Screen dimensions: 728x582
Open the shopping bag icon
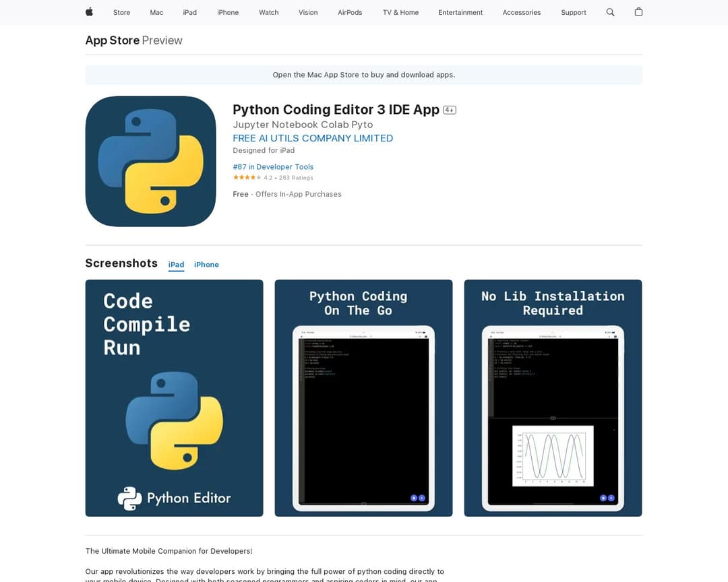click(x=638, y=12)
